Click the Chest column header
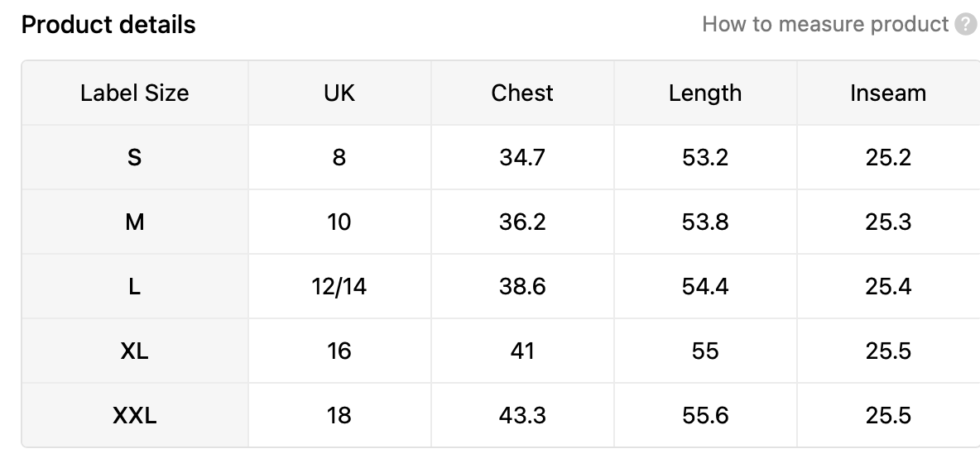 522,93
